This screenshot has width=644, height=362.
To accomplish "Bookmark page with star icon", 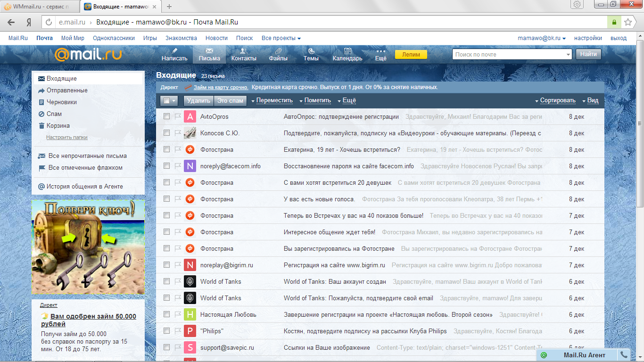I will click(x=627, y=22).
